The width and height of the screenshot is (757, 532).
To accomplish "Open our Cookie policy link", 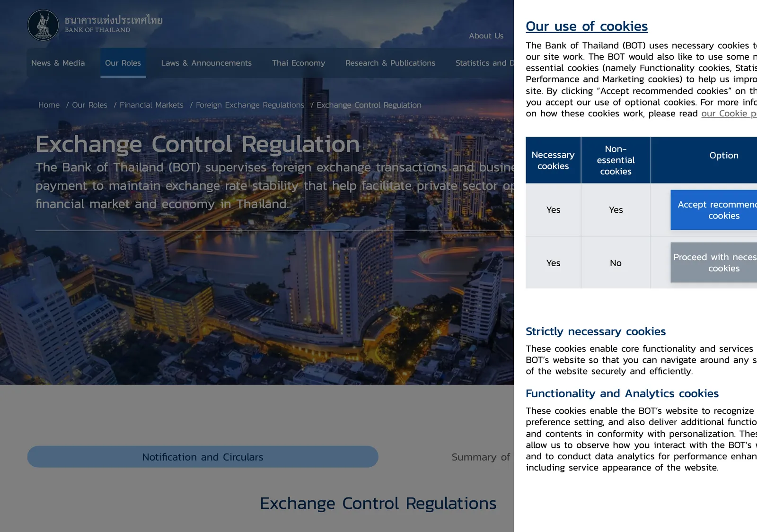I will coord(729,113).
